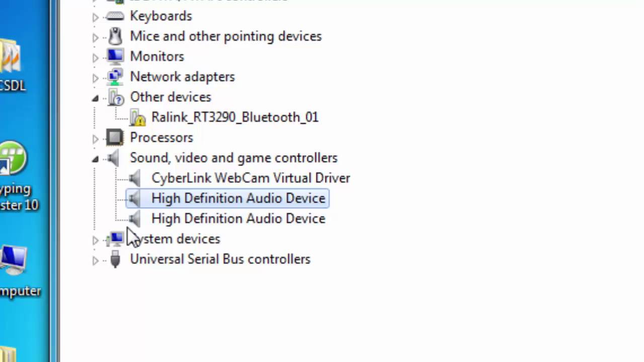Click the Processors chip icon
Image resolution: width=644 pixels, height=362 pixels.
115,137
